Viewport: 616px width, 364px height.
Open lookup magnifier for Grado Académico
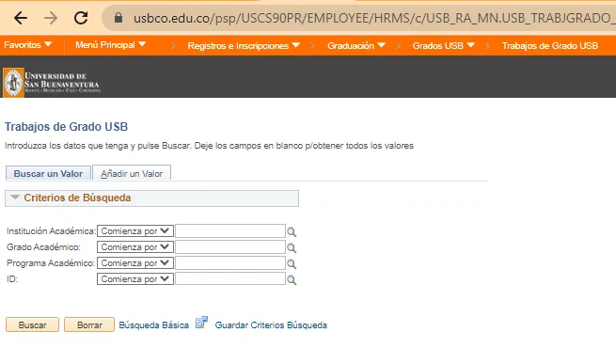(x=292, y=248)
